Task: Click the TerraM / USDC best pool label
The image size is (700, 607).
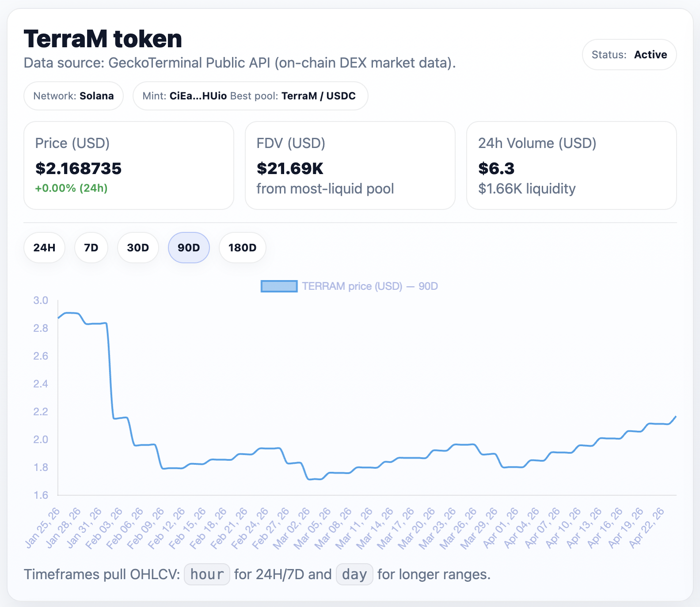Action: [x=318, y=96]
